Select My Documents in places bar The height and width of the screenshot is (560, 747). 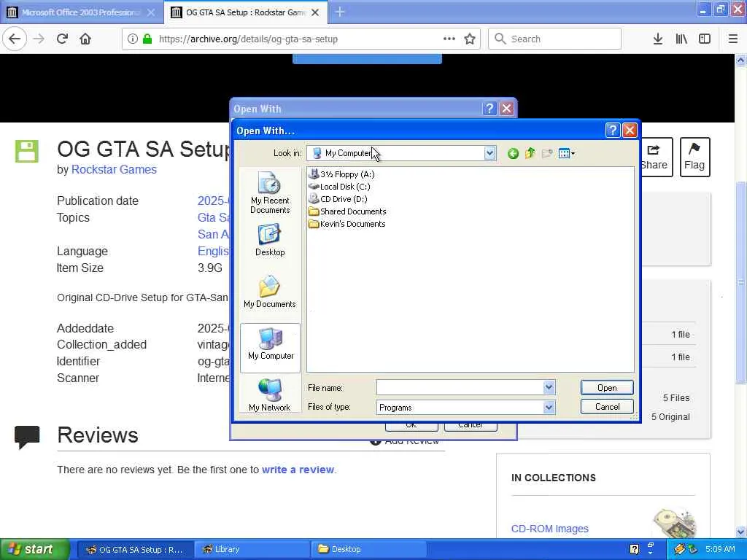(x=270, y=292)
